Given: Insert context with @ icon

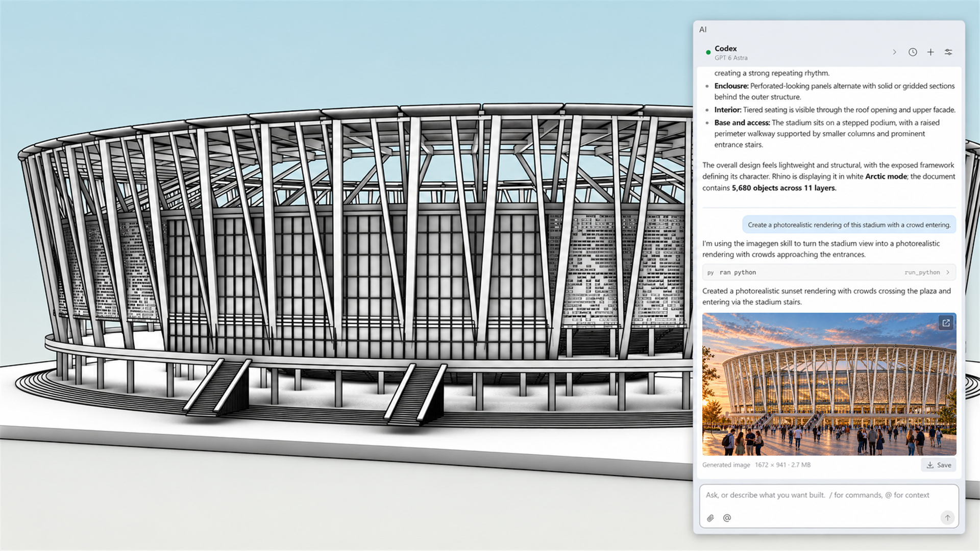Looking at the screenshot, I should click(727, 518).
